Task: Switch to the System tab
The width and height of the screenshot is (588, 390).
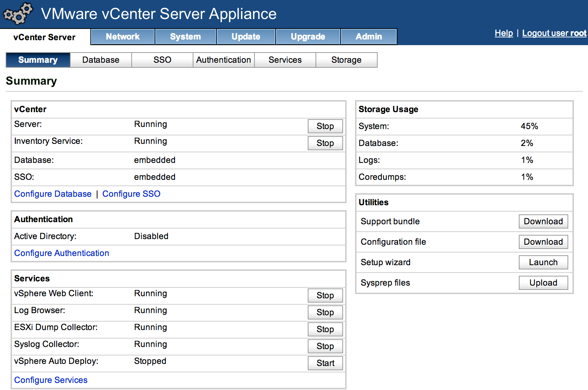Action: pos(185,37)
